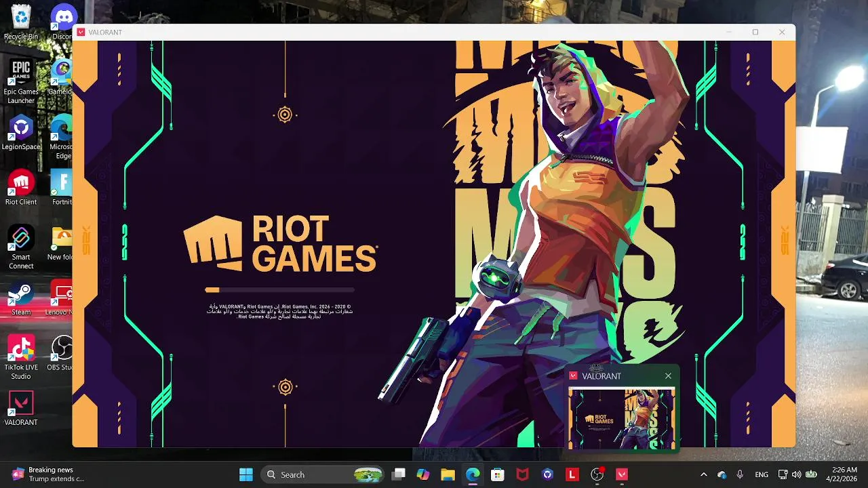Click the Riot Games logo
The width and height of the screenshot is (868, 488).
(281, 244)
